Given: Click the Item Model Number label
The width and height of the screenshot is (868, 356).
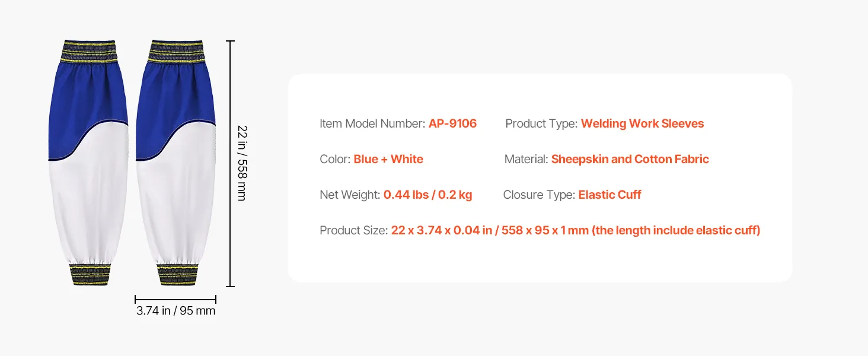Looking at the screenshot, I should coord(372,123).
